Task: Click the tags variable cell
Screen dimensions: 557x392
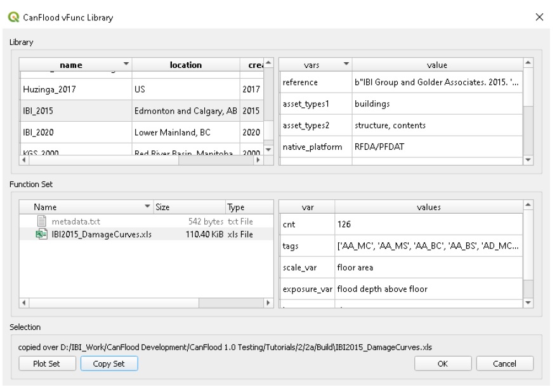Action: click(x=307, y=245)
